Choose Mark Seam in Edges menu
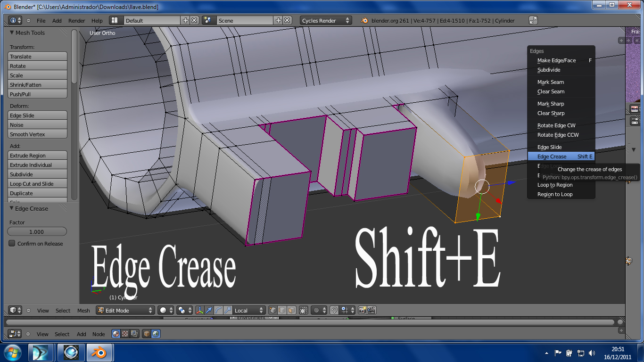Screen dimensions: 644x362 pos(561,82)
